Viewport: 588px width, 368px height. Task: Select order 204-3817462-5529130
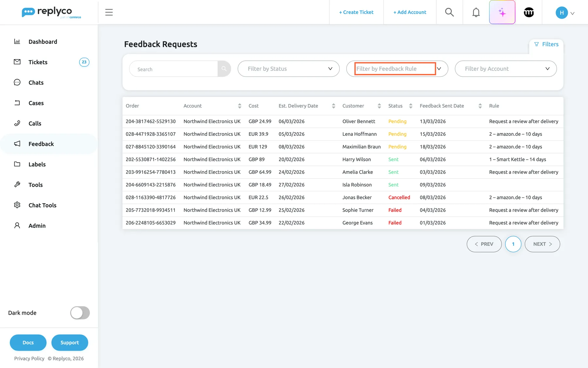pos(151,121)
